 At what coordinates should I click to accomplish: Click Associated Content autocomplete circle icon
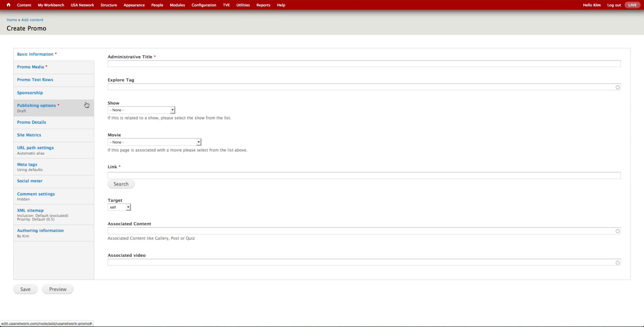pyautogui.click(x=617, y=231)
